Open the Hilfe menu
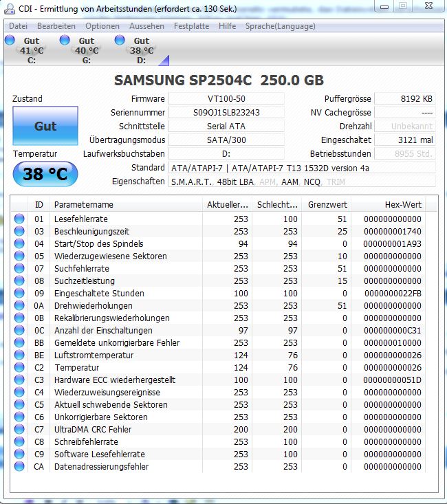 click(227, 26)
